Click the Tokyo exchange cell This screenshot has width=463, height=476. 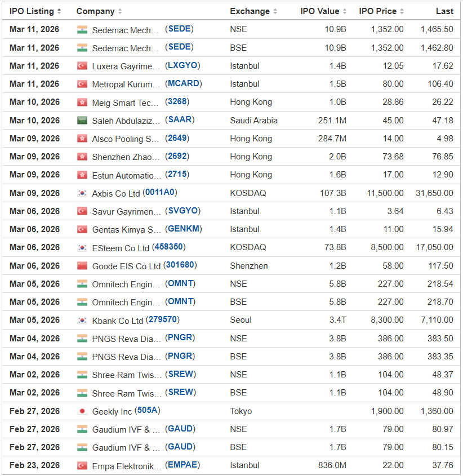coord(241,411)
